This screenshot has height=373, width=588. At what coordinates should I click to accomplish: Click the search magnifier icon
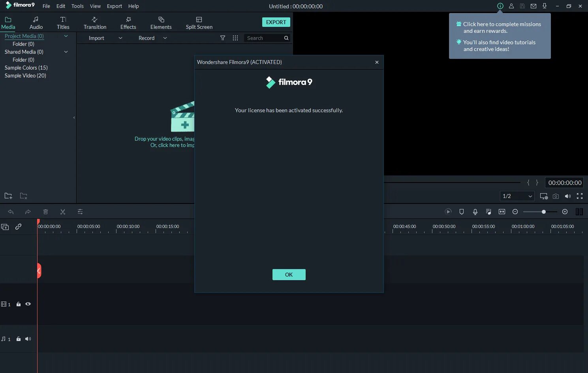[286, 38]
